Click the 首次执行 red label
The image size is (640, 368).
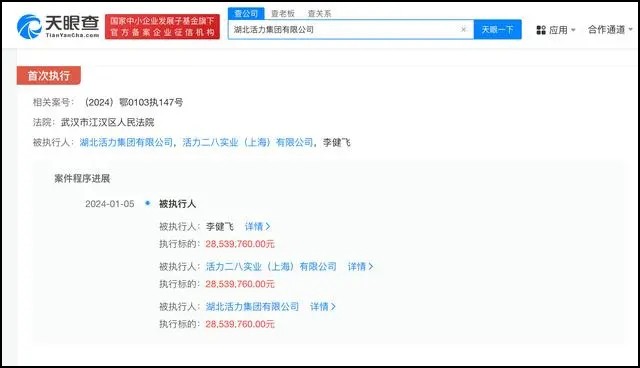point(49,75)
